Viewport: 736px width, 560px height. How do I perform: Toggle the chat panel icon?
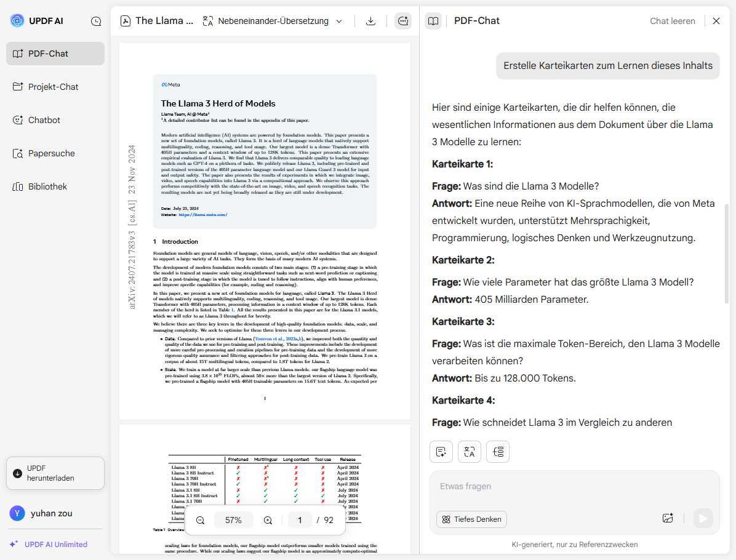pyautogui.click(x=403, y=21)
